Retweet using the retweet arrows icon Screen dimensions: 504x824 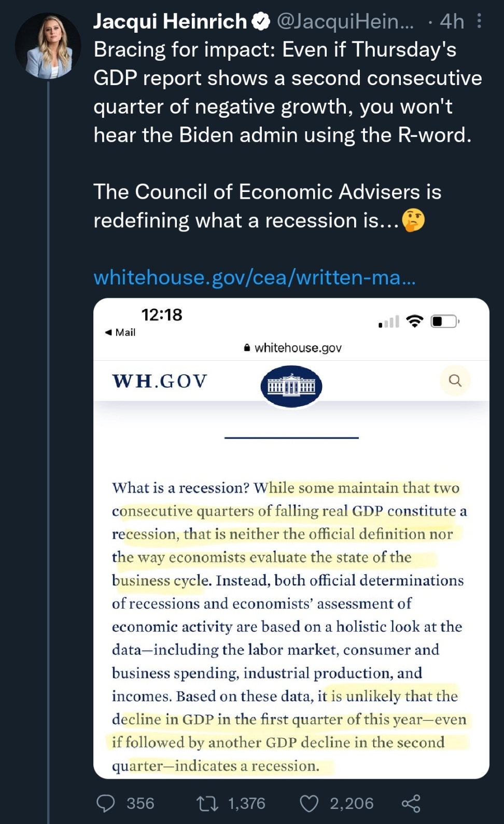[207, 804]
